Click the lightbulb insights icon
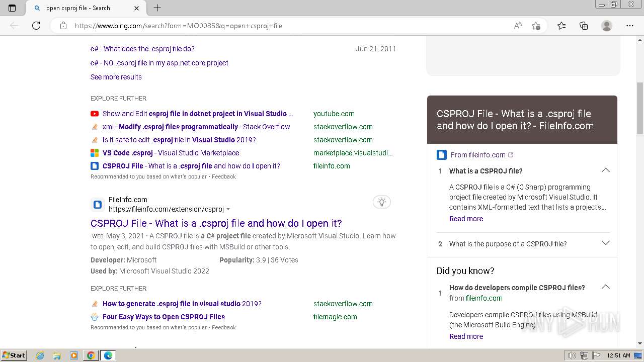This screenshot has width=644, height=362. click(x=382, y=202)
